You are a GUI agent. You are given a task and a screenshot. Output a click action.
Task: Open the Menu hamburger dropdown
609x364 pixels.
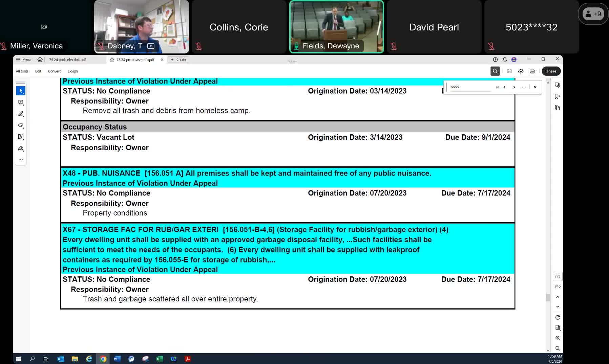23,60
